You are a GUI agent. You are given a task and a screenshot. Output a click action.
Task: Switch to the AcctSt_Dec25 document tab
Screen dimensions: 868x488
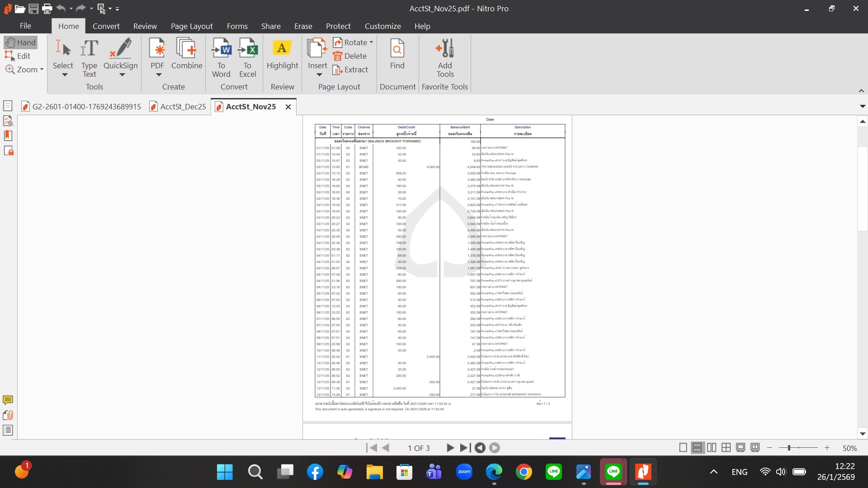[x=183, y=107]
